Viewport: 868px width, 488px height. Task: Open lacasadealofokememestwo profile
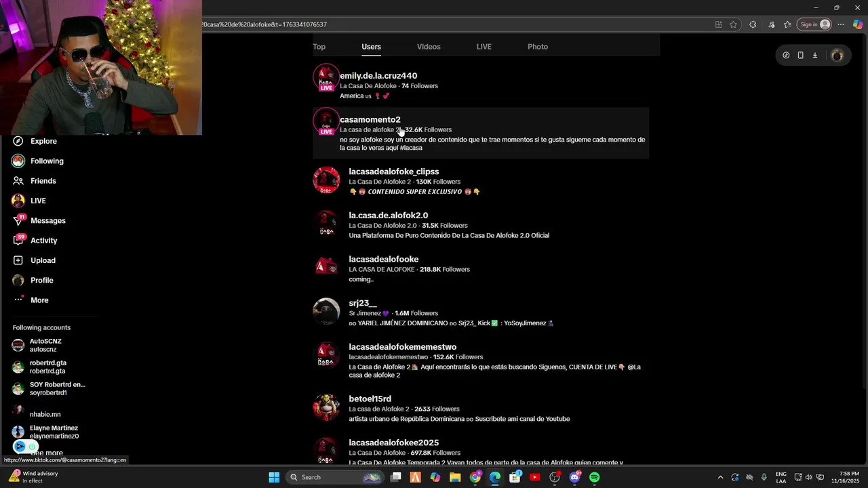[x=403, y=347]
